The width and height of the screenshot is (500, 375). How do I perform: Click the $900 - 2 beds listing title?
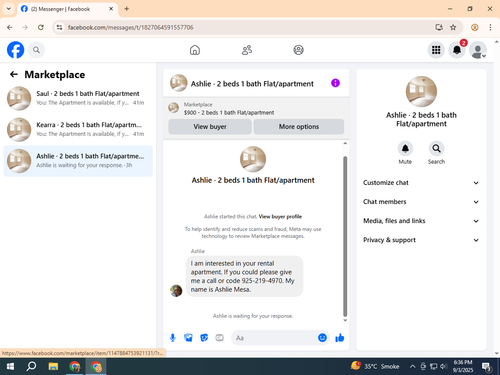point(229,113)
